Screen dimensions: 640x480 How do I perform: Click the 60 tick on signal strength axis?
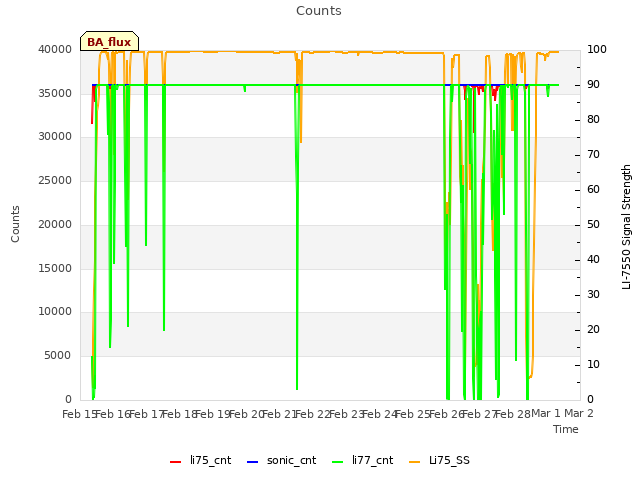coord(593,189)
